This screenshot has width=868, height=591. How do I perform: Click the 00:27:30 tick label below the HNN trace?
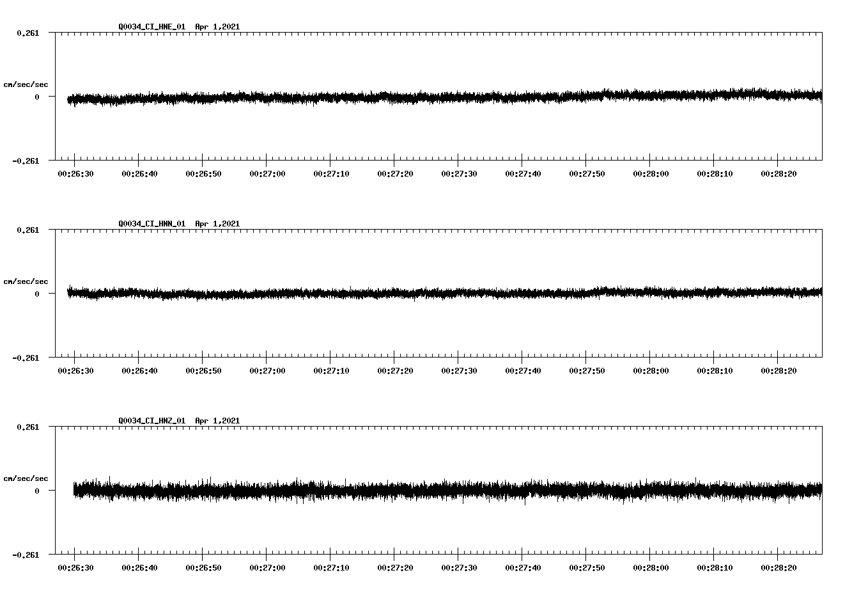458,369
